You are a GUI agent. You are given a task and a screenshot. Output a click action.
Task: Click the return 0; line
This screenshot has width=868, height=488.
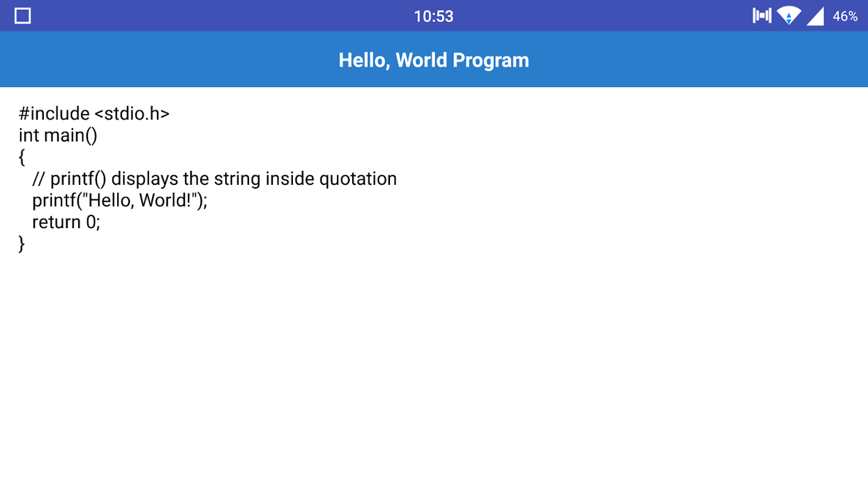[66, 222]
